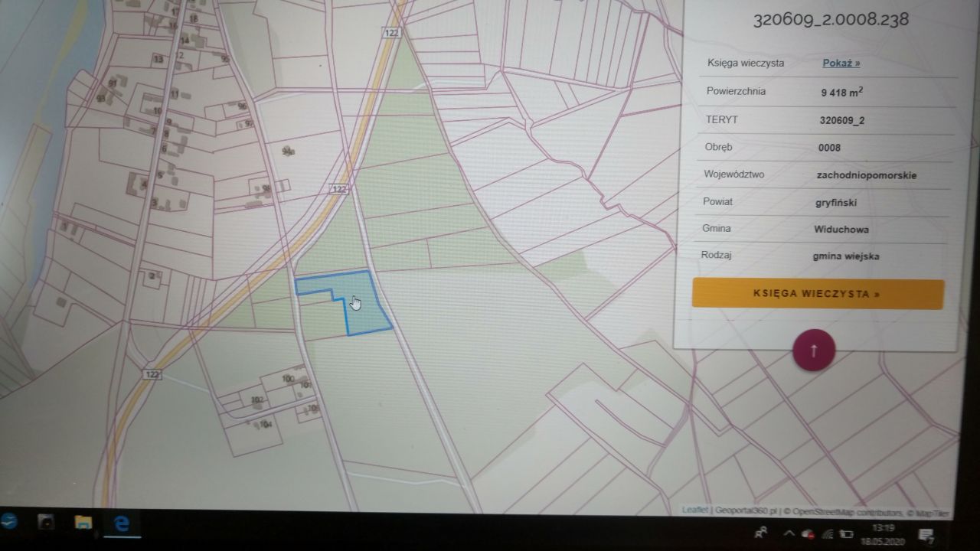Click the orange 'KSIĘGA WIECZYSTA »' button
Viewport: 980px width, 551px height.
click(x=818, y=293)
